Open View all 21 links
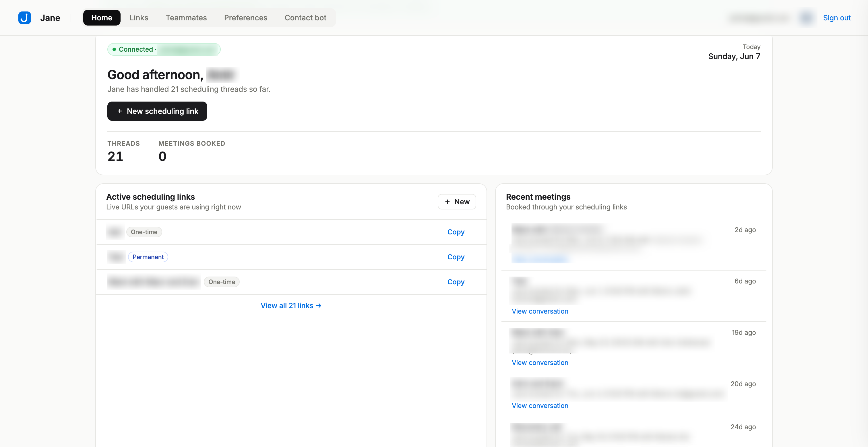Image resolution: width=868 pixels, height=447 pixels. tap(291, 306)
